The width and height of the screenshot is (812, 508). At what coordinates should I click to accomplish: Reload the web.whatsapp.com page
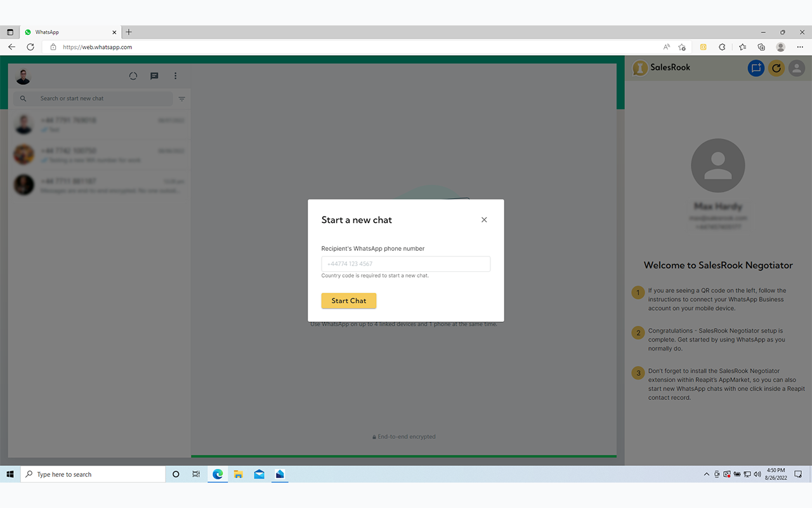pyautogui.click(x=30, y=47)
